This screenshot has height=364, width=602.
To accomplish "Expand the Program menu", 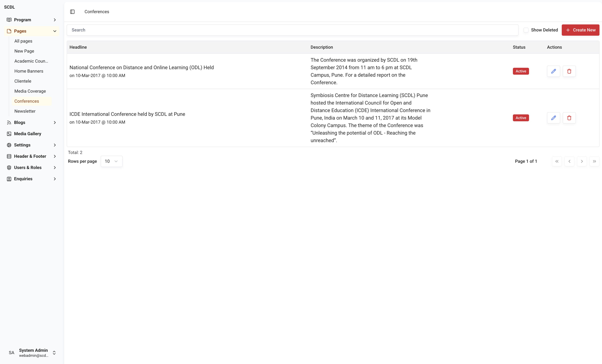I will [31, 20].
